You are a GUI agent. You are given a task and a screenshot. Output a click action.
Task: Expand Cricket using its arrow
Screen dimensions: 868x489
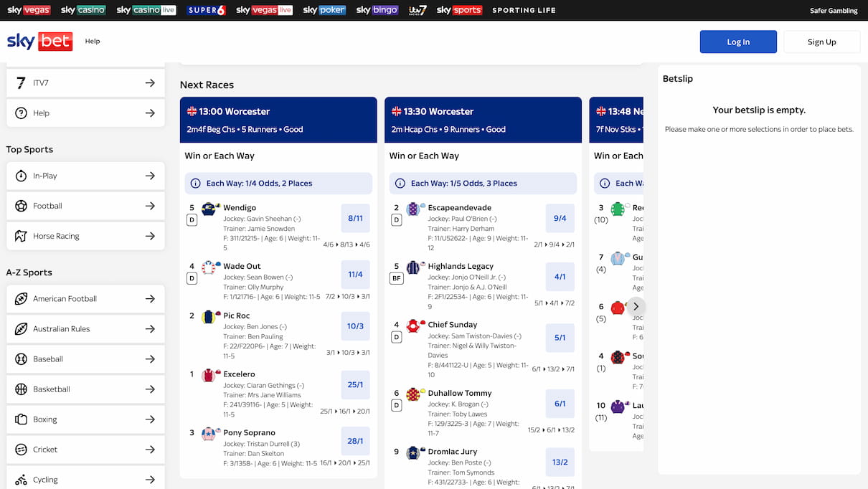150,450
